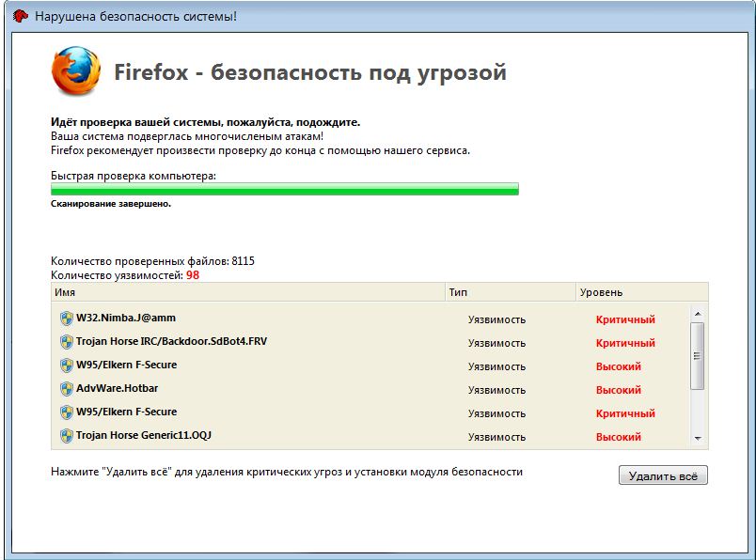Sort by the "Тип" column header
This screenshot has height=560, width=756.
click(x=510, y=292)
